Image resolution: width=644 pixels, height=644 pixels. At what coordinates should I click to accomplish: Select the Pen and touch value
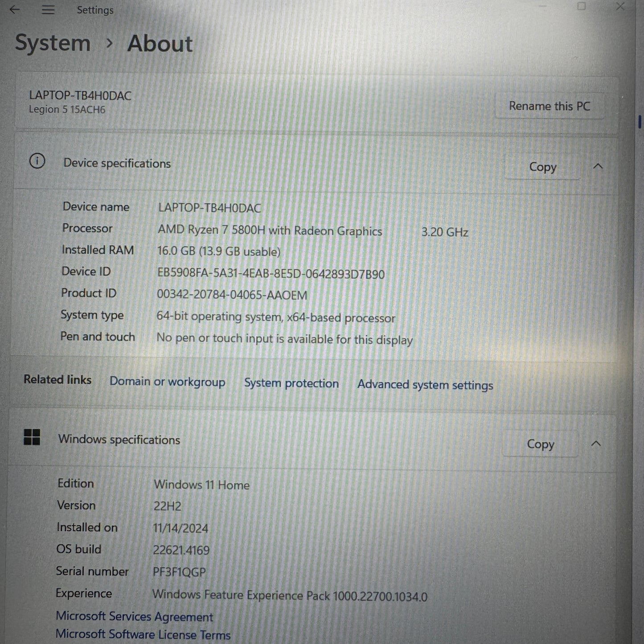point(284,339)
